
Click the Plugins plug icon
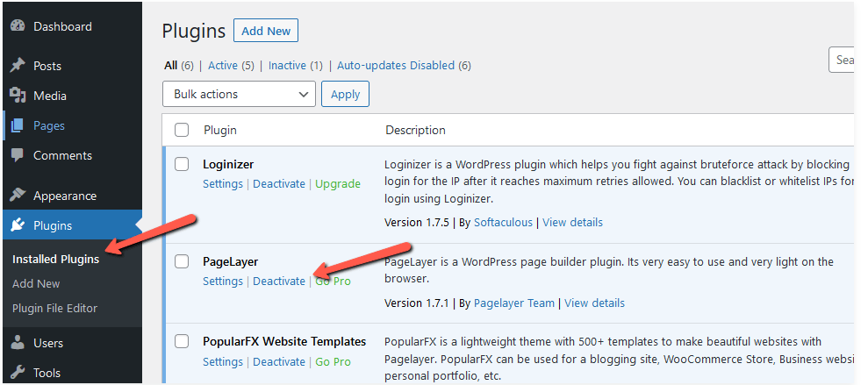tap(18, 225)
